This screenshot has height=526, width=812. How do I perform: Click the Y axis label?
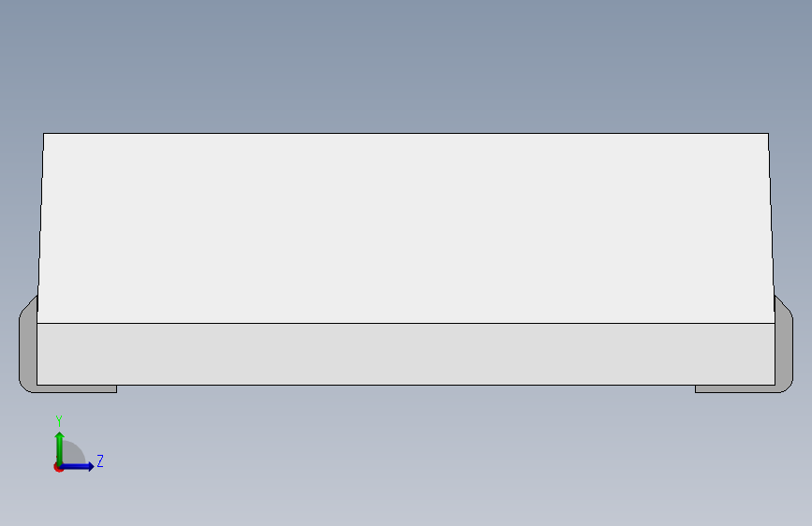59,421
